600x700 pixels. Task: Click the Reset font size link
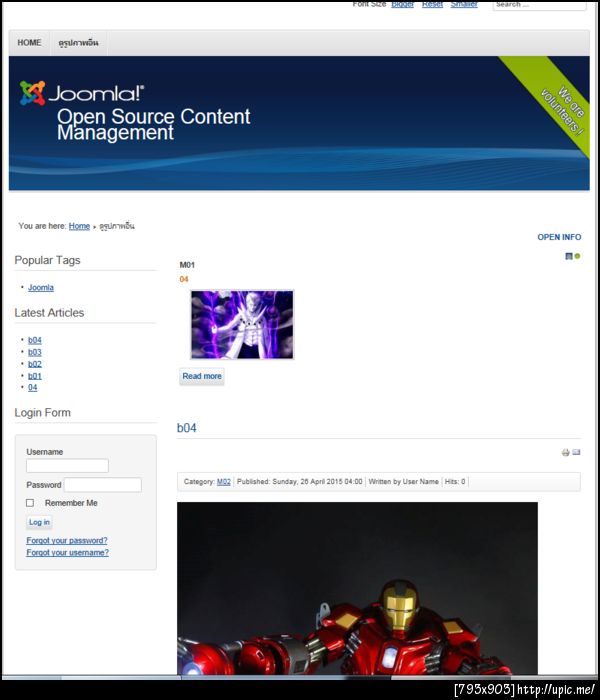pyautogui.click(x=432, y=4)
